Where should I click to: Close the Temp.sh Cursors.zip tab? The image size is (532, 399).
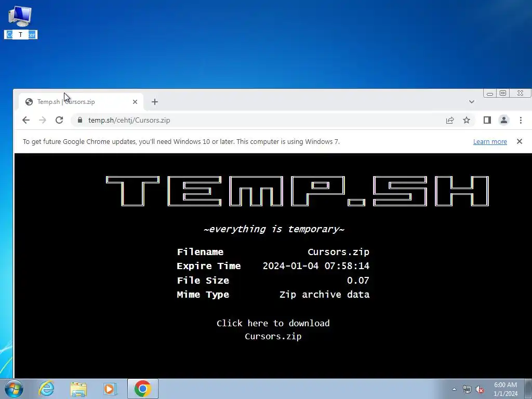click(x=135, y=102)
